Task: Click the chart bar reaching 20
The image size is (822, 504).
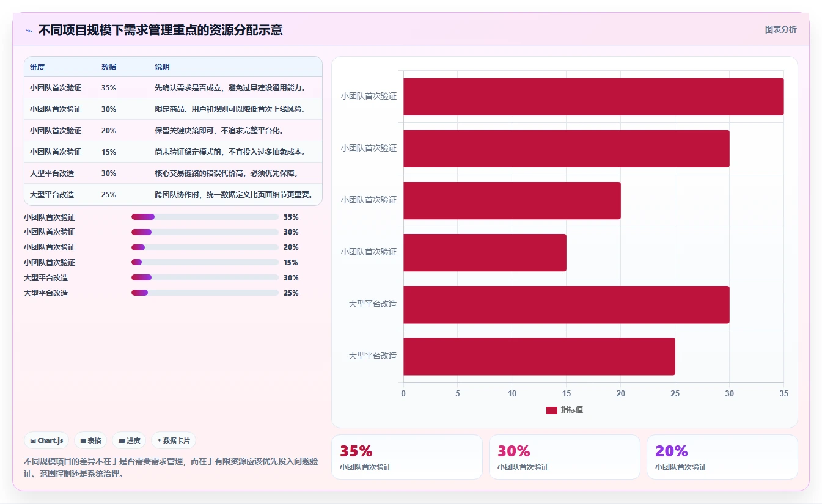Action: tap(512, 200)
